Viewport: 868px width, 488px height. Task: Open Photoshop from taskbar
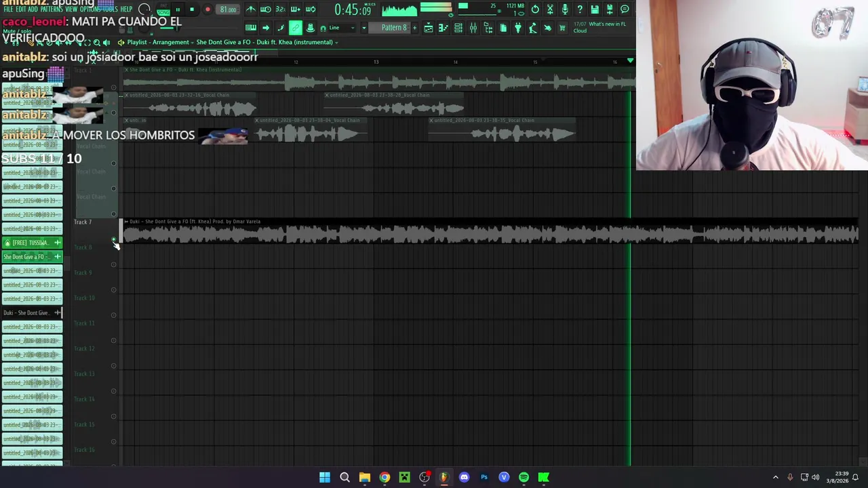484,477
